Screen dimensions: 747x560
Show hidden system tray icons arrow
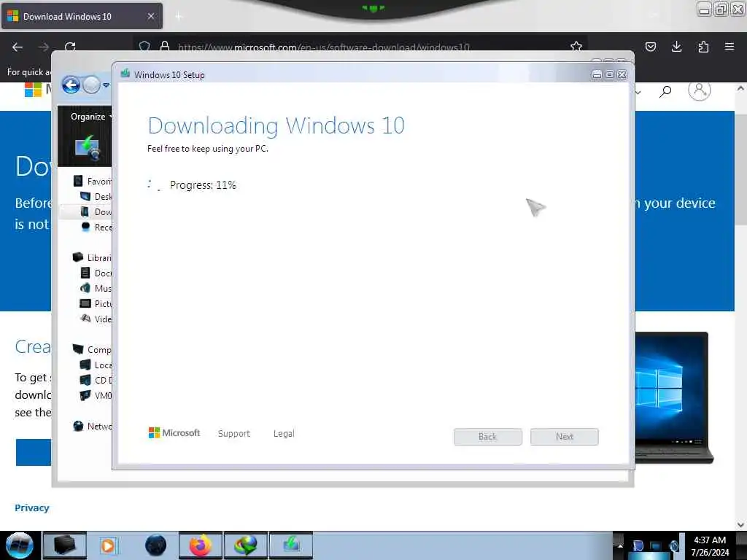pyautogui.click(x=620, y=545)
